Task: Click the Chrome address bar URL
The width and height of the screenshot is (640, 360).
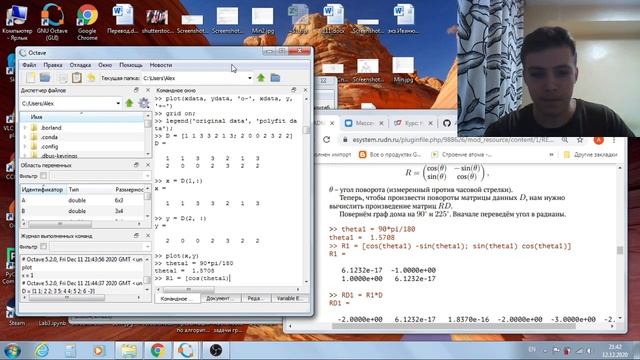Action: pyautogui.click(x=453, y=140)
